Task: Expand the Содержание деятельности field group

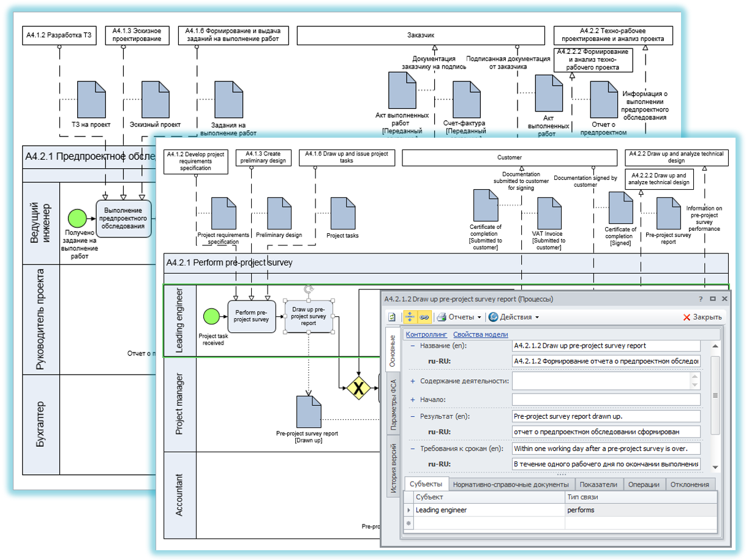Action: click(x=412, y=381)
